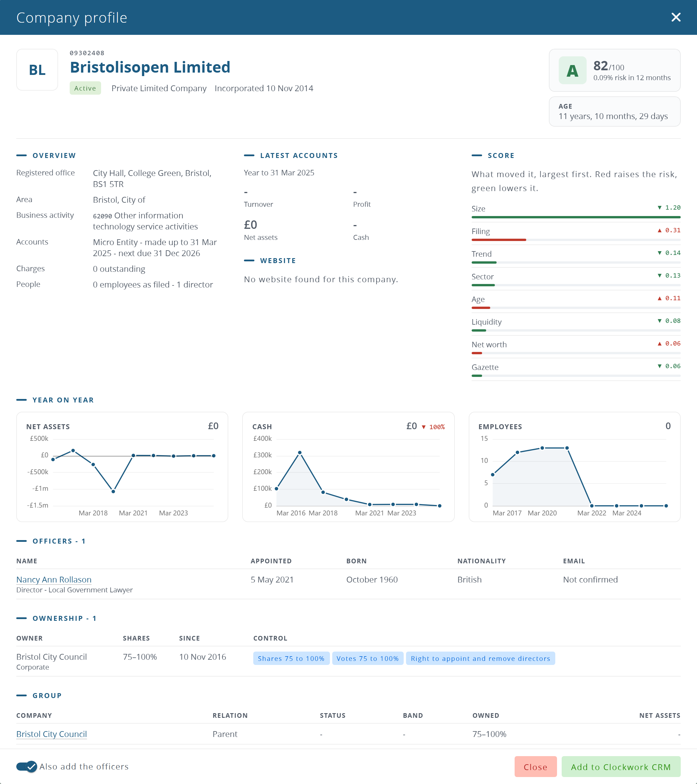Viewport: 697px width, 784px height.
Task: Click '11 years, 10 months, 29 days' age text
Action: point(613,116)
